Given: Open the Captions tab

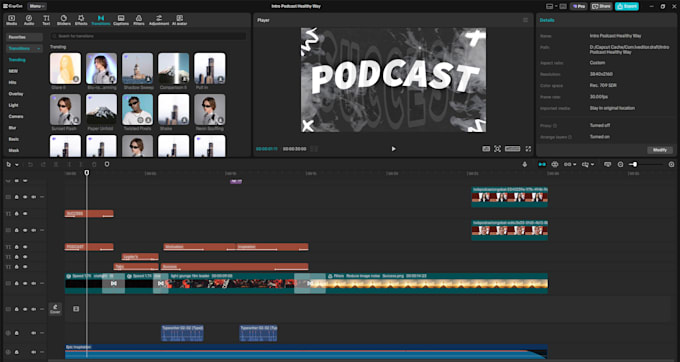Looking at the screenshot, I should (121, 20).
